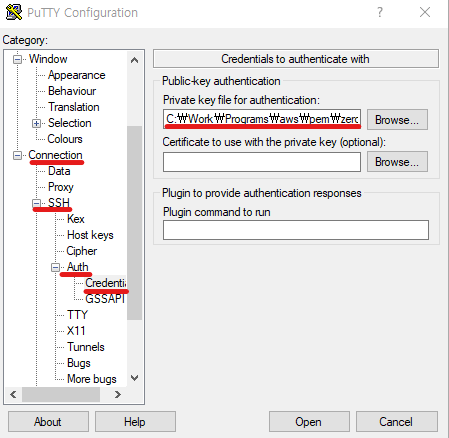Click the plugin command to run field
449x438 pixels.
(296, 230)
